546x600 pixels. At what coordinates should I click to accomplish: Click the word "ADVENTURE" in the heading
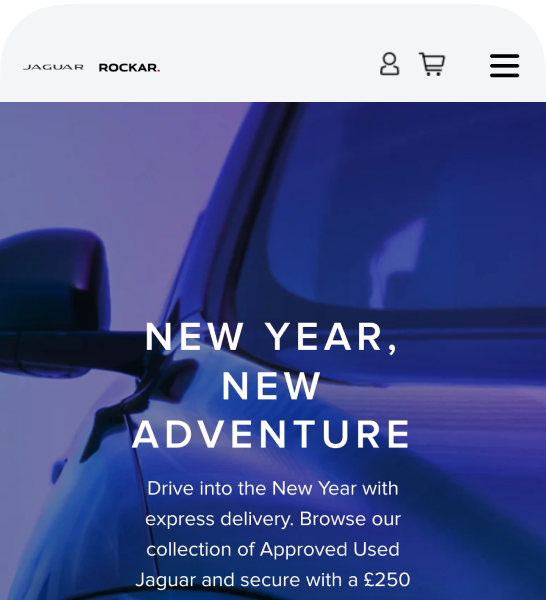click(x=271, y=434)
